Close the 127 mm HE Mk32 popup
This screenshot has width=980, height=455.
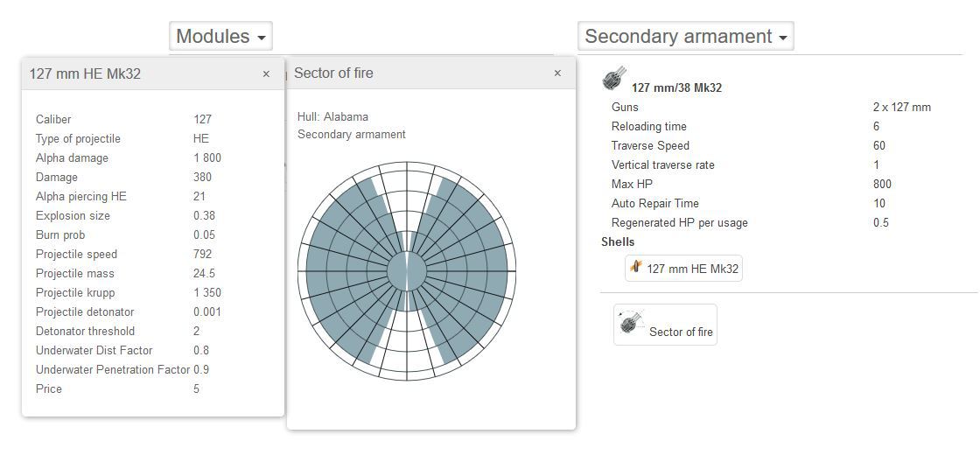tap(266, 74)
